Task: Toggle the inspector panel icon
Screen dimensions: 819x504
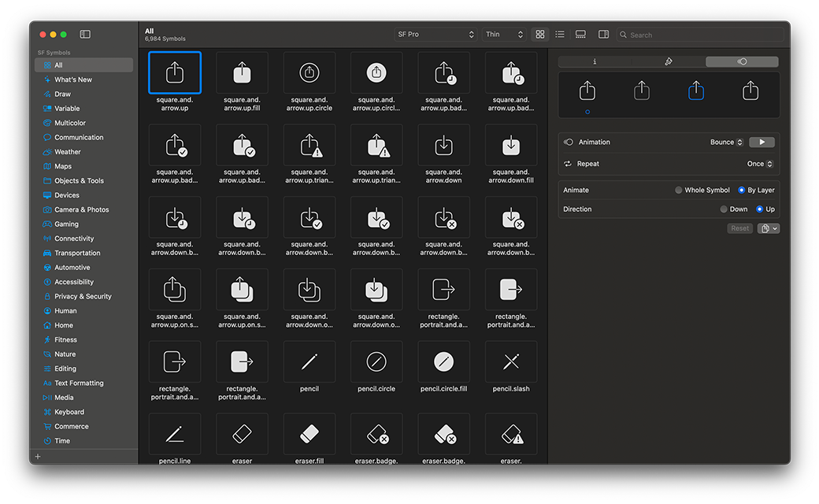Action: click(603, 35)
